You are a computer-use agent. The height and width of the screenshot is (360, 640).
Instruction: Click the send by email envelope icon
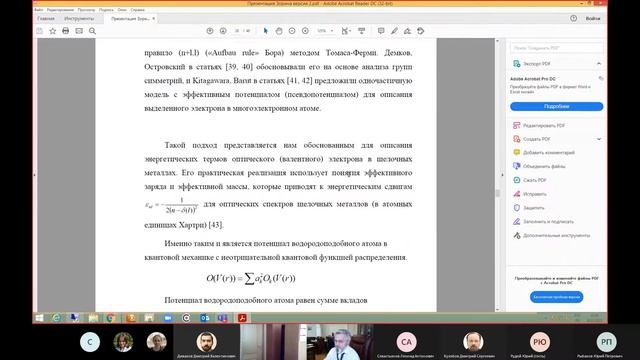point(79,31)
